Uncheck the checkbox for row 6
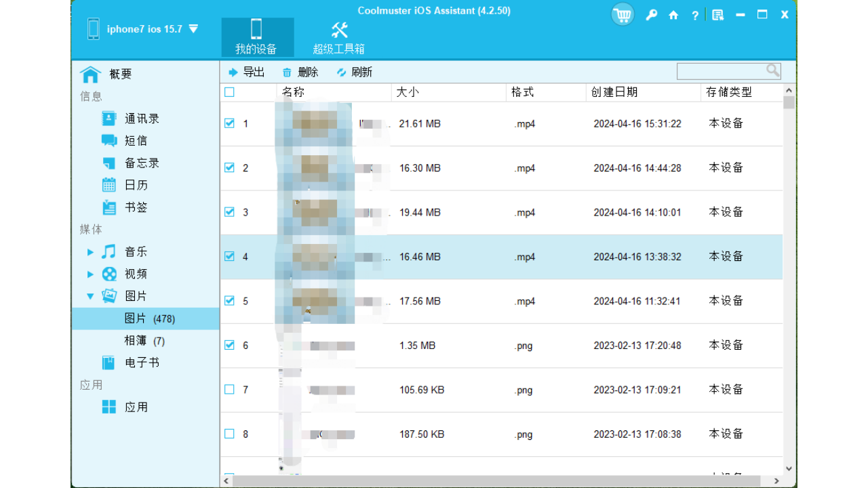 (x=229, y=345)
